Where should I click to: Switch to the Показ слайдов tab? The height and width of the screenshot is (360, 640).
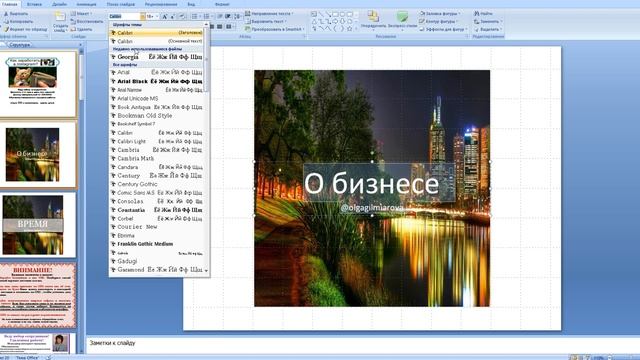point(121,4)
